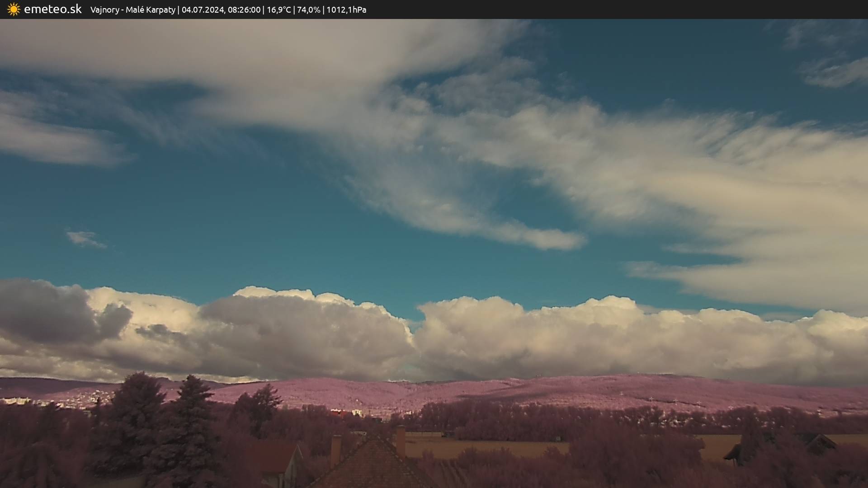
Task: Click the right brick chimney on roof
Action: pyautogui.click(x=401, y=441)
